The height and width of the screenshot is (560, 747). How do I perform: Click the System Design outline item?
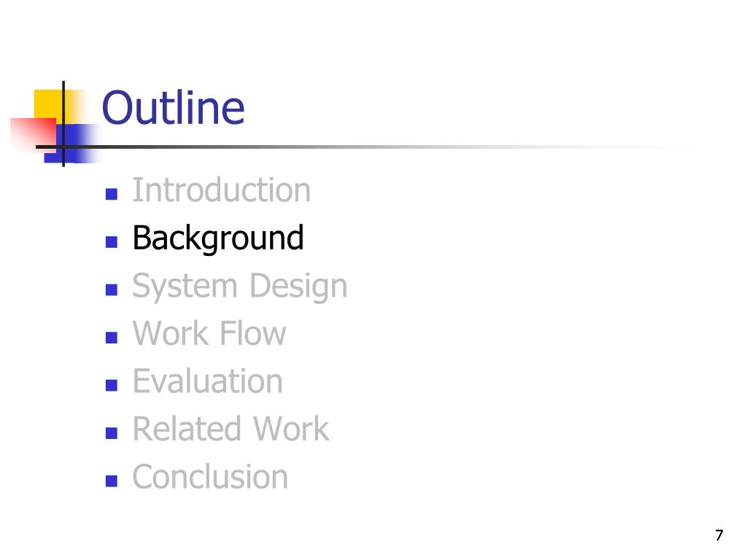pyautogui.click(x=239, y=286)
